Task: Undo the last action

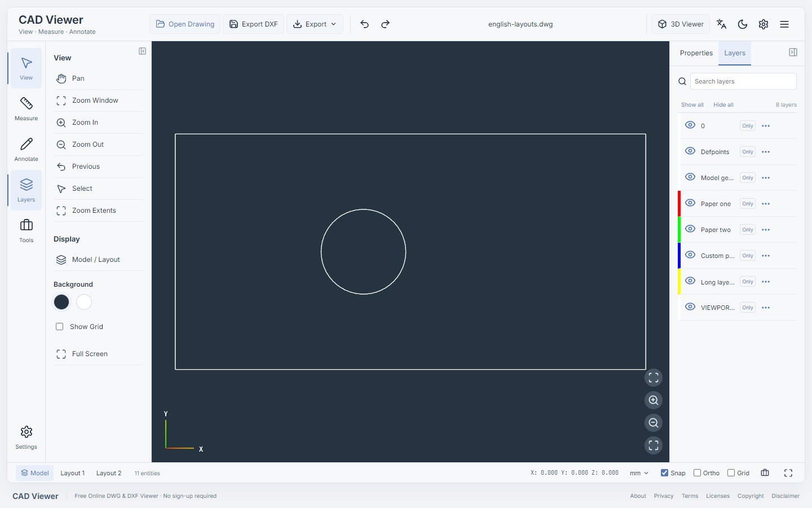Action: click(x=364, y=24)
